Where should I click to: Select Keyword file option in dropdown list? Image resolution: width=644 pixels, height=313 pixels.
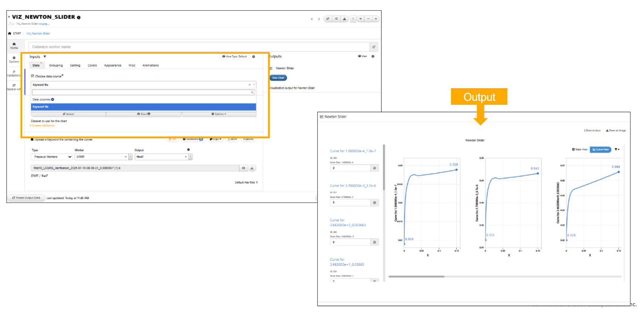[x=143, y=107]
